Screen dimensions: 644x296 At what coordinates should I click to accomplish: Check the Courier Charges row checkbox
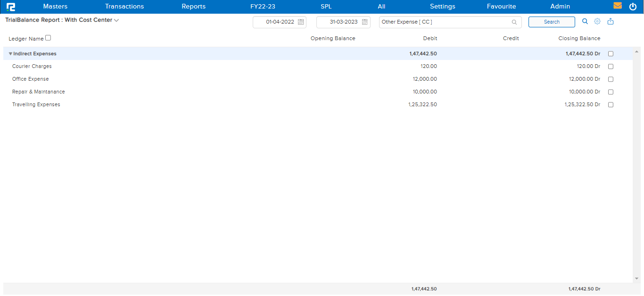click(x=611, y=67)
